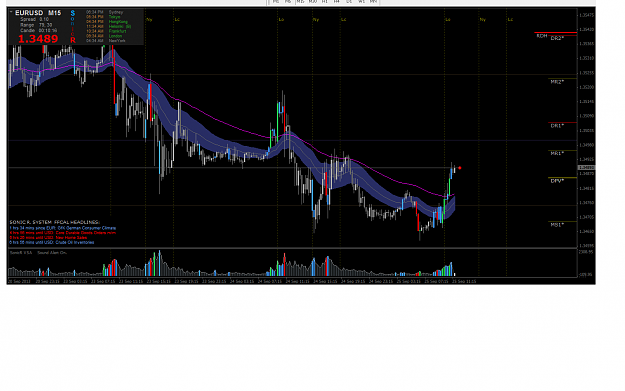Click the Core Durable Goods Orders headline
Viewport: 625px width, 391px height.
click(63, 233)
